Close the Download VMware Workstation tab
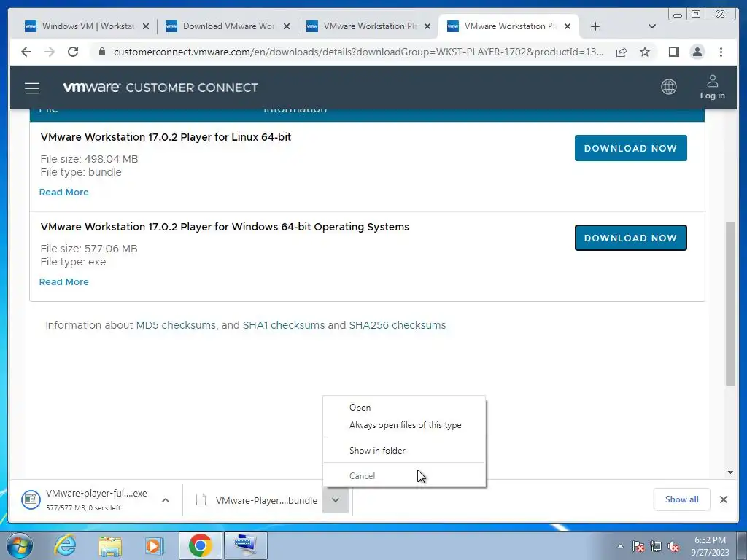747x560 pixels. pos(287,27)
